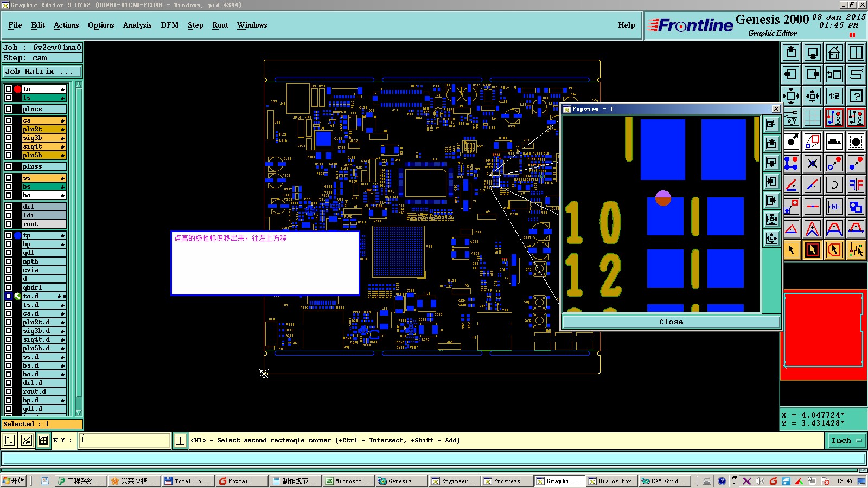
Task: Open the Inch units selector
Action: 846,440
